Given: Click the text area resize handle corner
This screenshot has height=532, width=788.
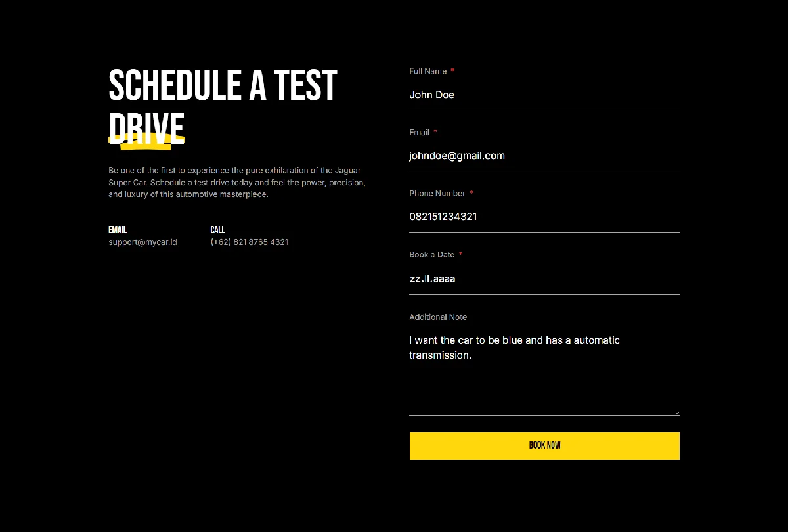Looking at the screenshot, I should pos(677,412).
